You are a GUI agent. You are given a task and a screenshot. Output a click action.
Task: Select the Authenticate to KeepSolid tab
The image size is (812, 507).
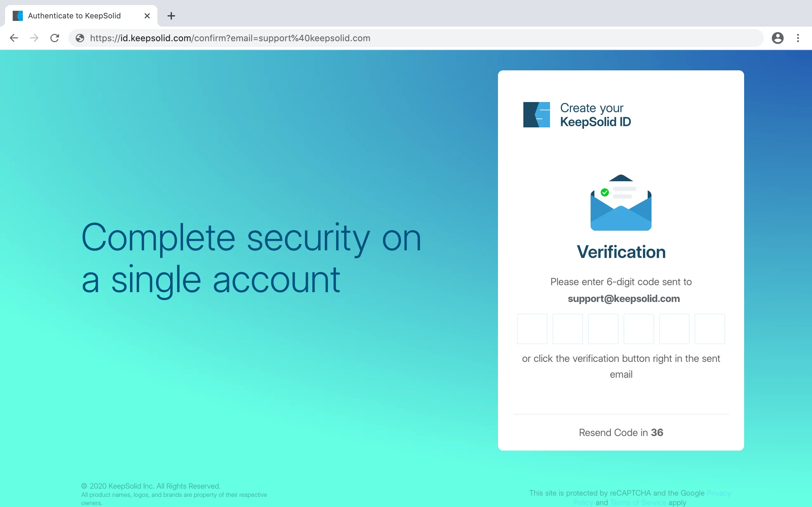(x=75, y=16)
